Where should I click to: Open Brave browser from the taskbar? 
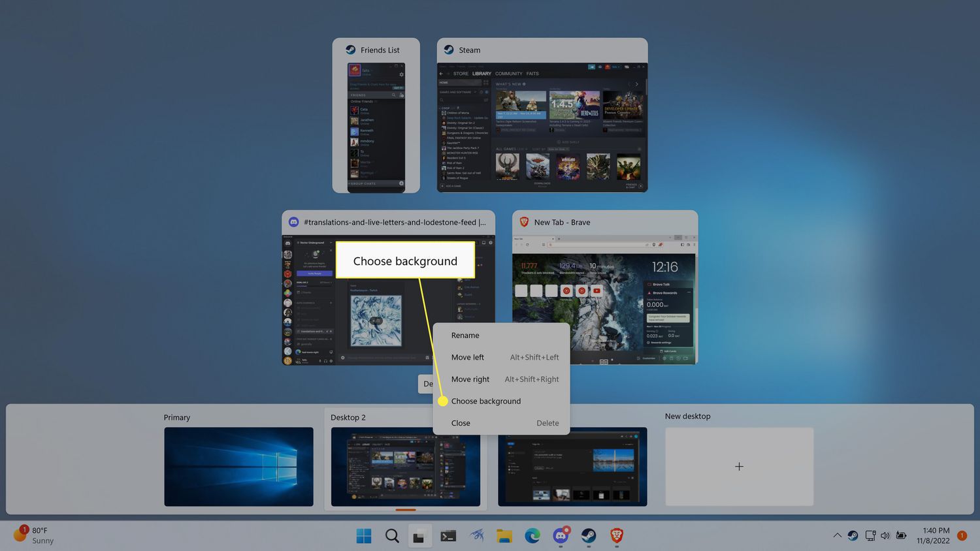click(617, 536)
